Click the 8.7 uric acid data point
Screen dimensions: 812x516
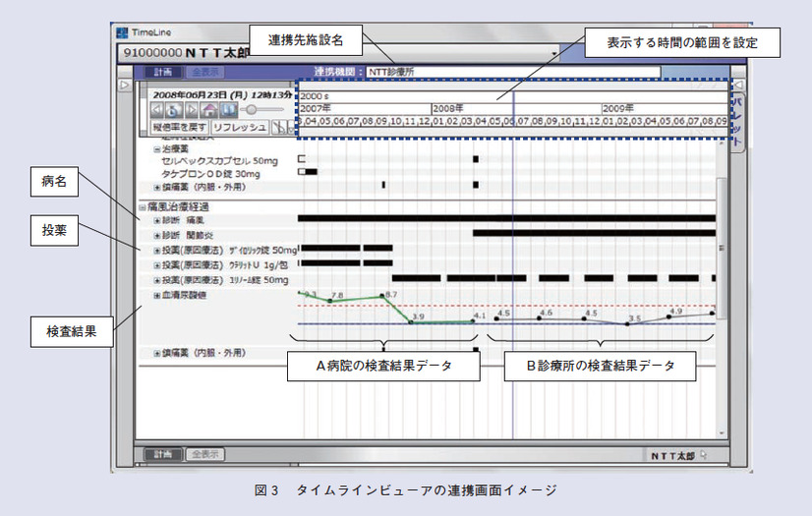click(382, 296)
